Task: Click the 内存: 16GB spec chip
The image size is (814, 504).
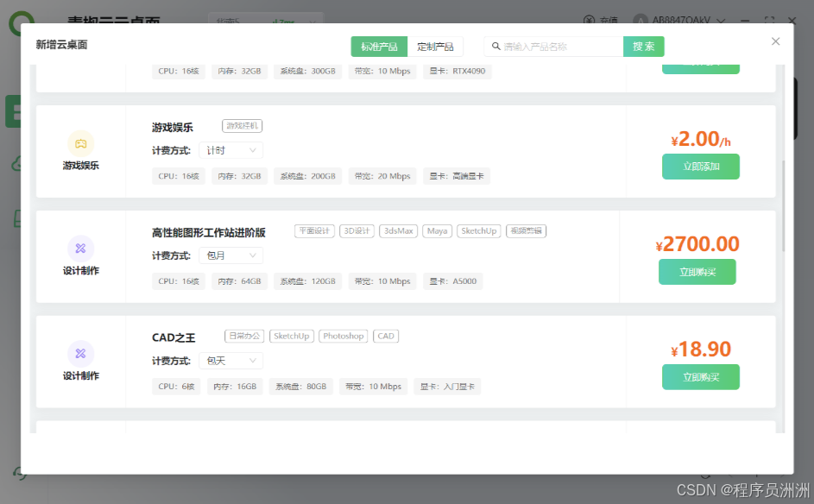Action: coord(235,387)
